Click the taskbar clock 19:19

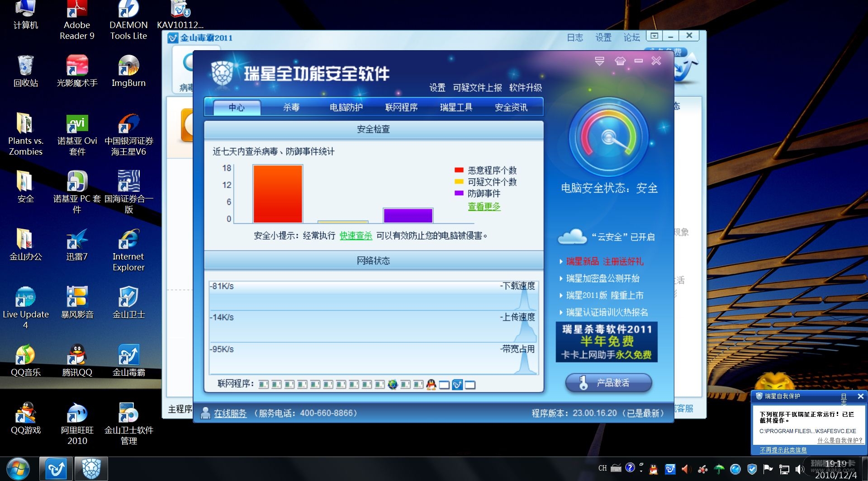point(836,464)
